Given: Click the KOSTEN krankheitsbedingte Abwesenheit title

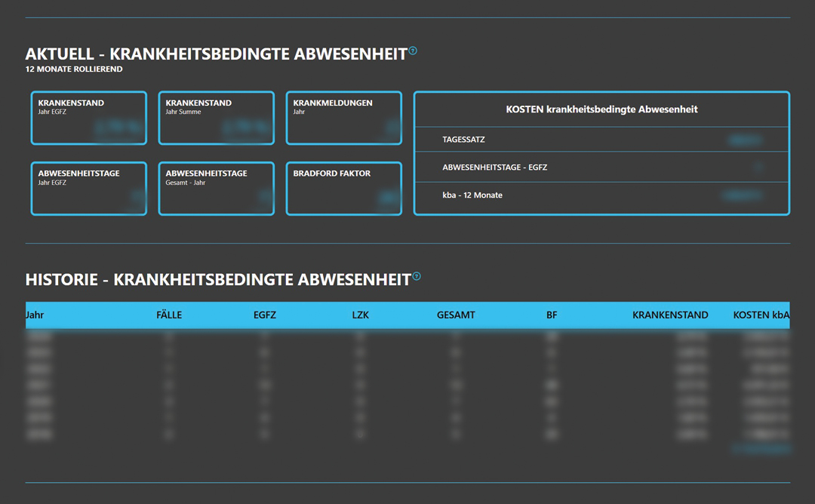Looking at the screenshot, I should point(602,109).
